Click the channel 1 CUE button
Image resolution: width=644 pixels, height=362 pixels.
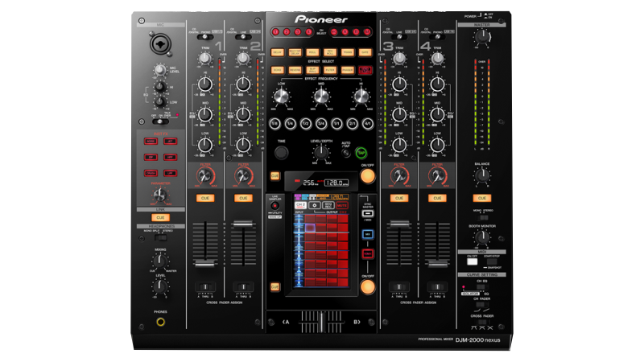click(x=205, y=198)
